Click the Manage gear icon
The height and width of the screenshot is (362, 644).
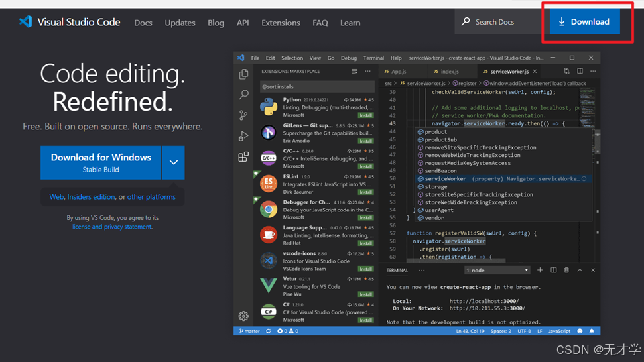tap(243, 316)
